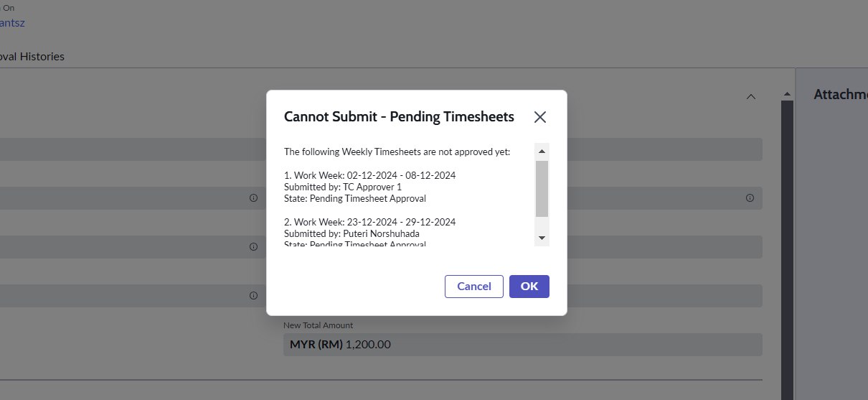Click the up arrow of the timesheet list scrollbar
The image size is (868, 400).
click(542, 152)
